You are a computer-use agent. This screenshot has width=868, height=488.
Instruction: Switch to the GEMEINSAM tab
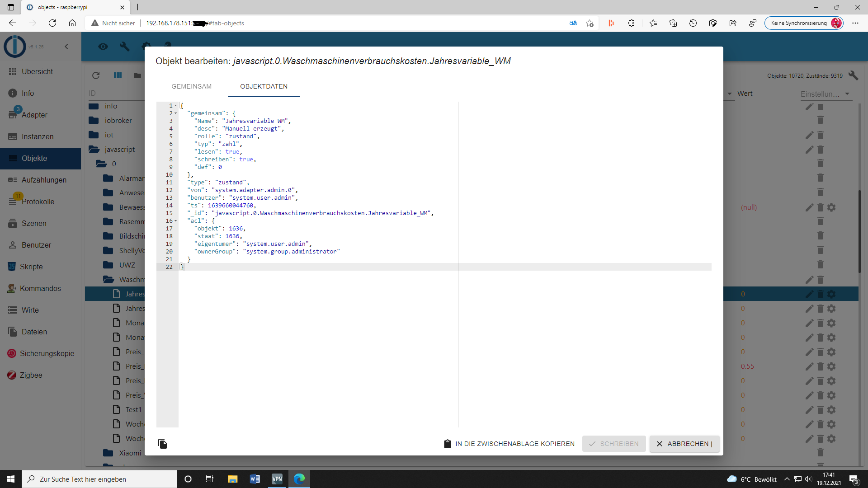[x=191, y=86]
